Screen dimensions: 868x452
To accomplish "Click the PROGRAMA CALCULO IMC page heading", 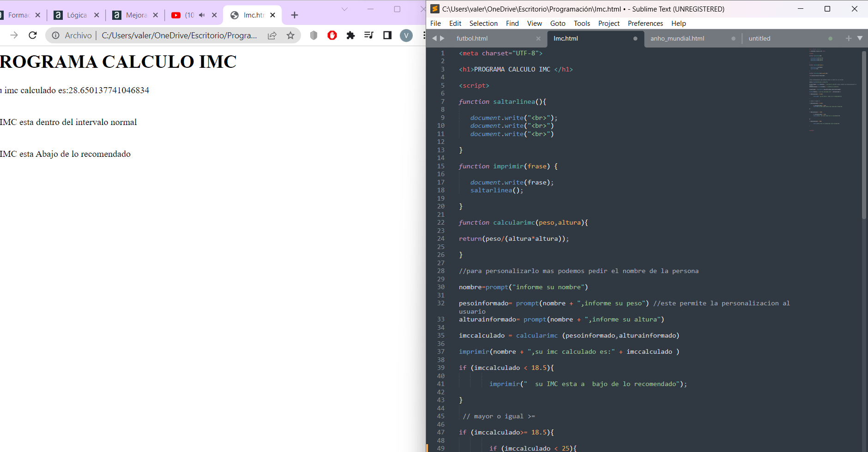I will coord(118,61).
